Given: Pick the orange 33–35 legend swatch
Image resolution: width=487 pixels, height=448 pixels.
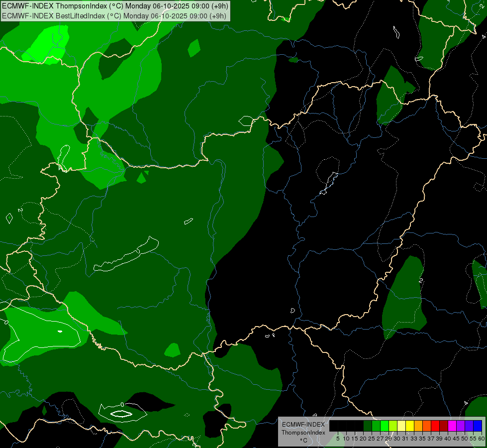Looking at the screenshot, I should pos(418,426).
